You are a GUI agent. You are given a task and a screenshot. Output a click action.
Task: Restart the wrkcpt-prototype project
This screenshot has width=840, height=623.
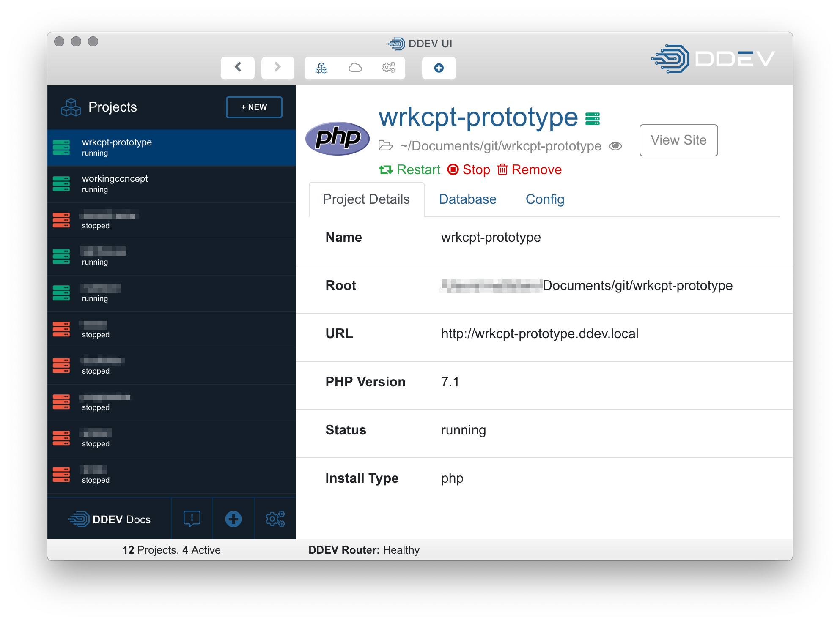[x=409, y=169]
